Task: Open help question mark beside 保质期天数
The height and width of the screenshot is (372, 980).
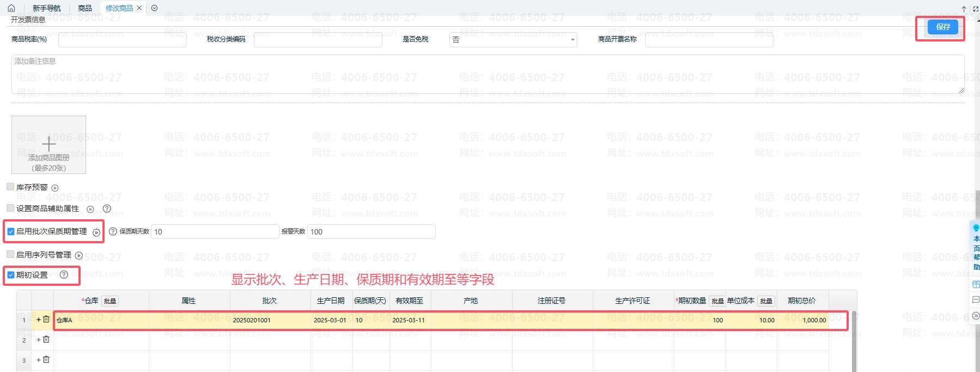Action: coord(113,231)
